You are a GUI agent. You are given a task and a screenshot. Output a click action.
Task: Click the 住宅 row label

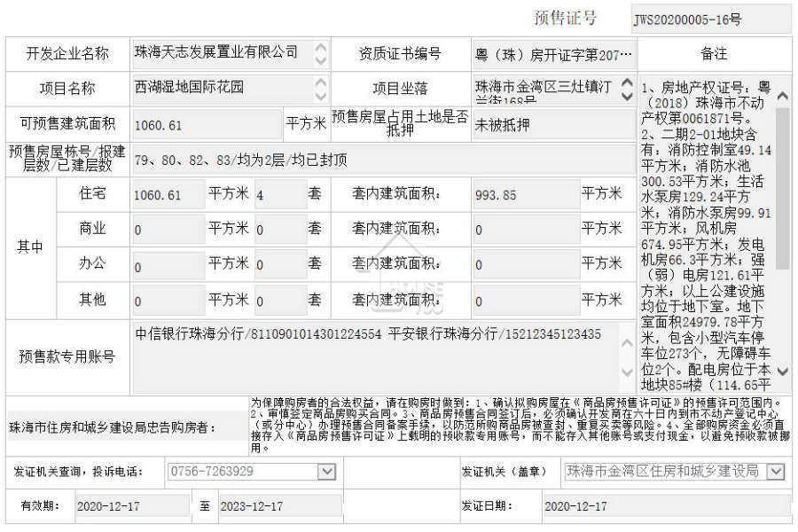[92, 193]
